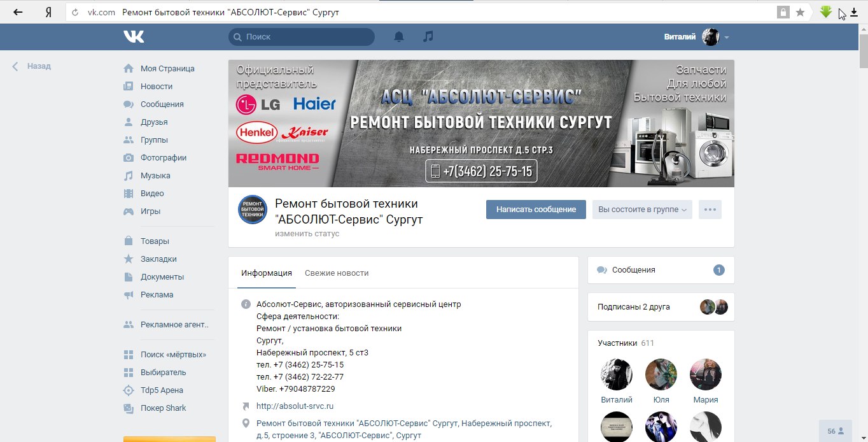Viewport: 868px width, 442px height.
Task: Click the Закладки star icon
Action: click(x=129, y=259)
